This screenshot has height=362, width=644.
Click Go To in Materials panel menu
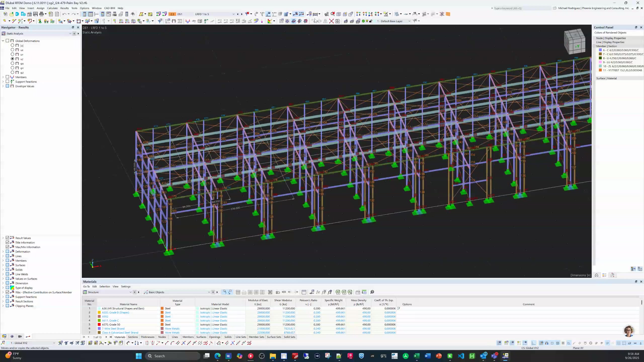[86, 287]
